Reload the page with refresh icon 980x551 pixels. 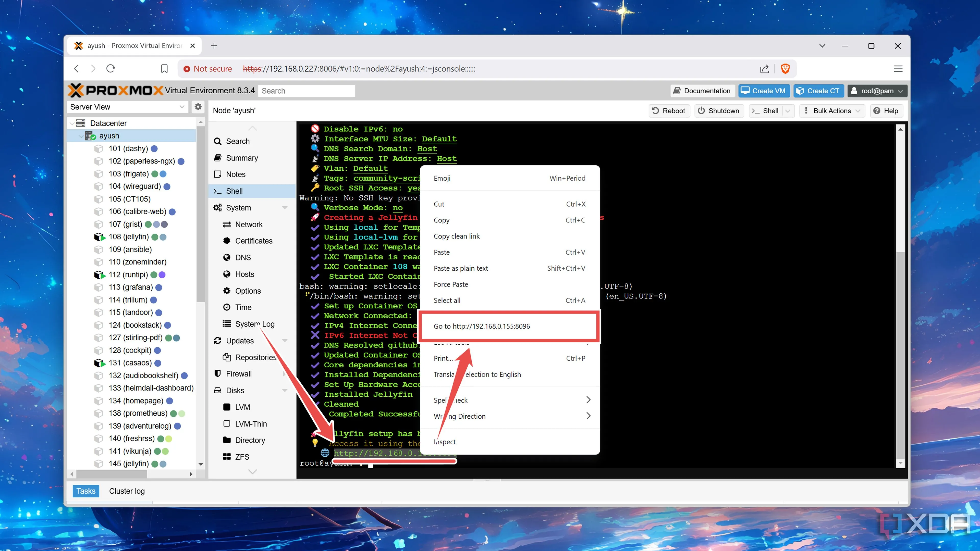pos(111,69)
